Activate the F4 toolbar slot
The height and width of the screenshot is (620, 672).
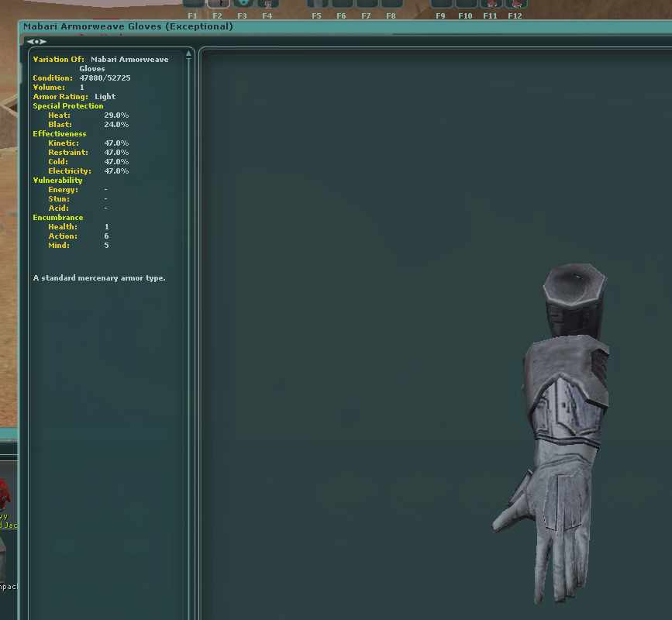[268, 5]
